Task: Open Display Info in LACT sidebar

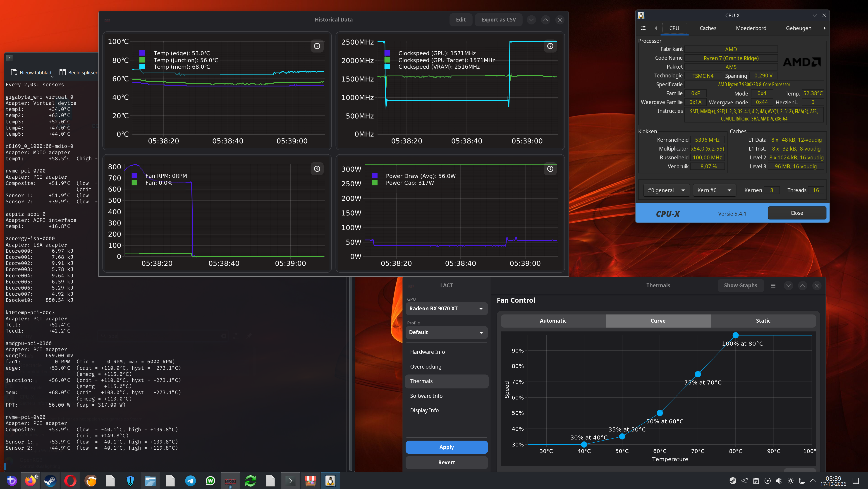Action: pyautogui.click(x=447, y=410)
